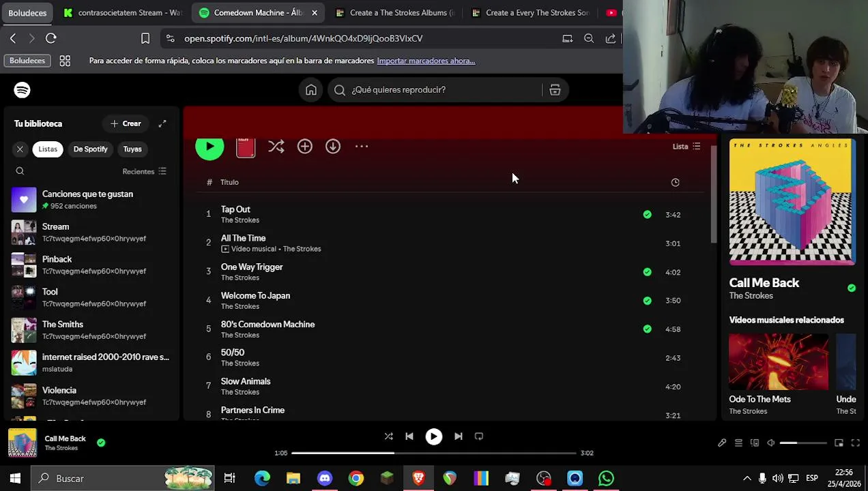Open the Tool playlist in library

click(93, 298)
